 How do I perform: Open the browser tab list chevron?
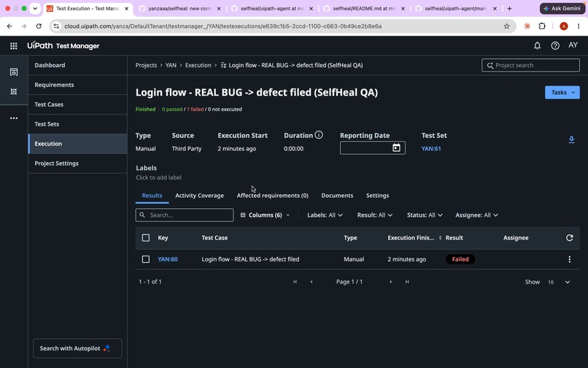click(x=35, y=8)
